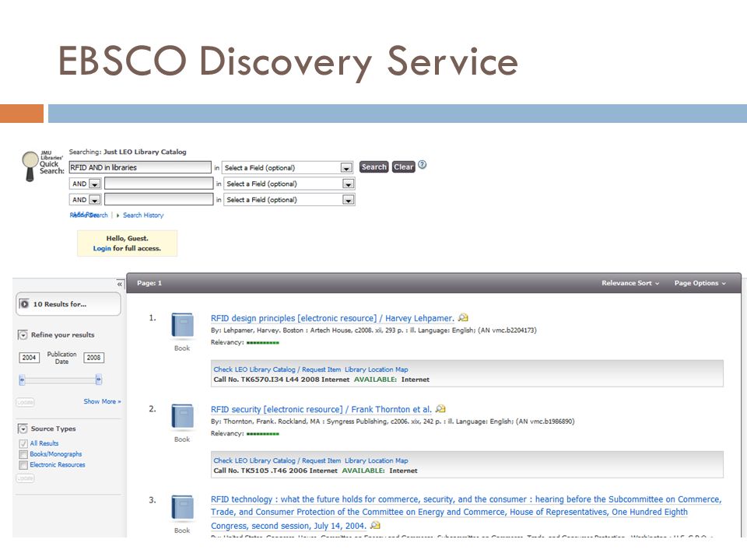Click the second search row text field
747x560 pixels.
pos(159,184)
